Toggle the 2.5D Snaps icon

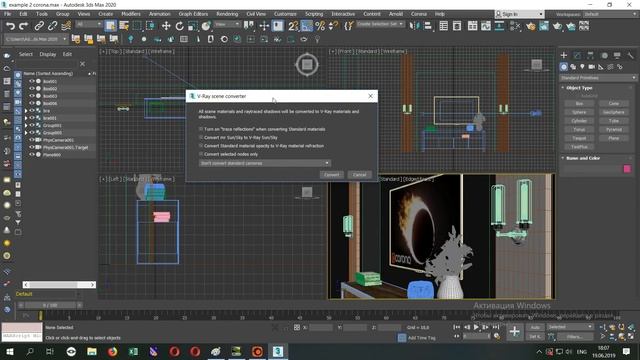click(x=293, y=26)
